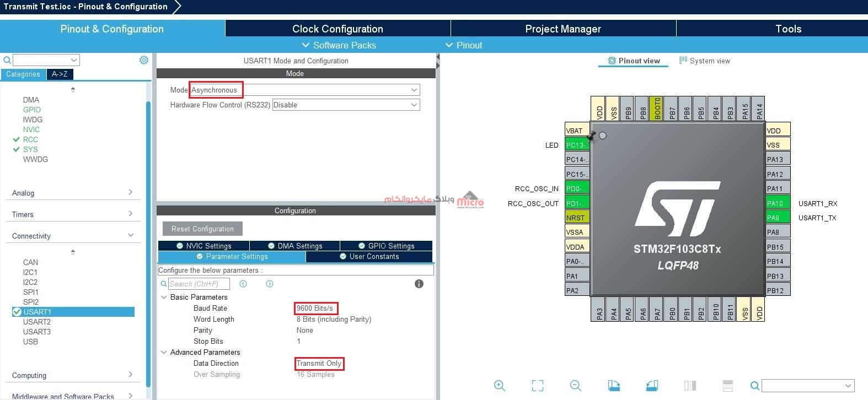
Task: Open the peripheral list settings gear
Action: 144,60
